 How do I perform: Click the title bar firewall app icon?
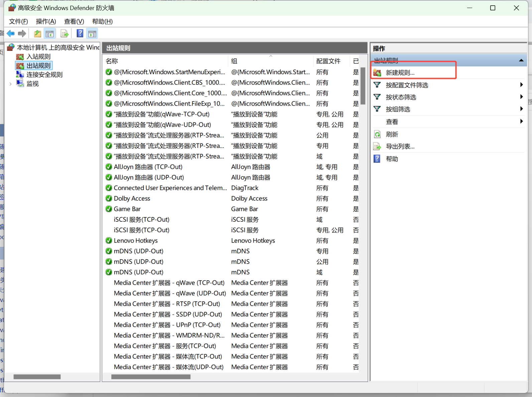(12, 7)
